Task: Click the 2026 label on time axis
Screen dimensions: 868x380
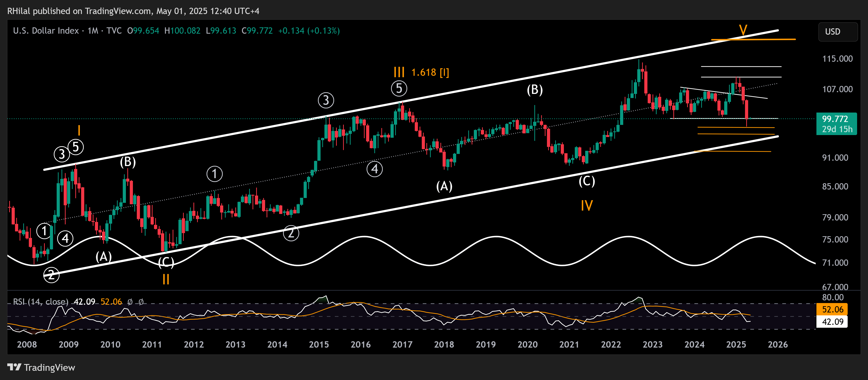Action: tap(778, 344)
